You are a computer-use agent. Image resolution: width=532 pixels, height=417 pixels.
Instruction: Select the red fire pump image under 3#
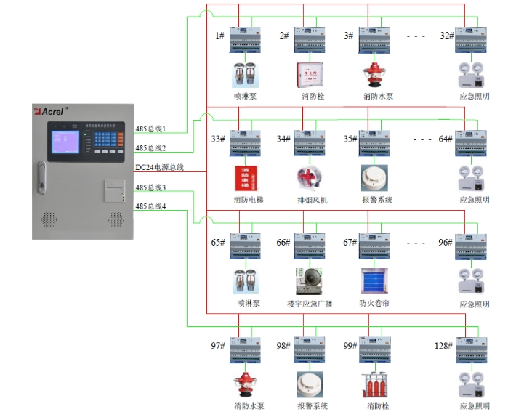click(374, 75)
